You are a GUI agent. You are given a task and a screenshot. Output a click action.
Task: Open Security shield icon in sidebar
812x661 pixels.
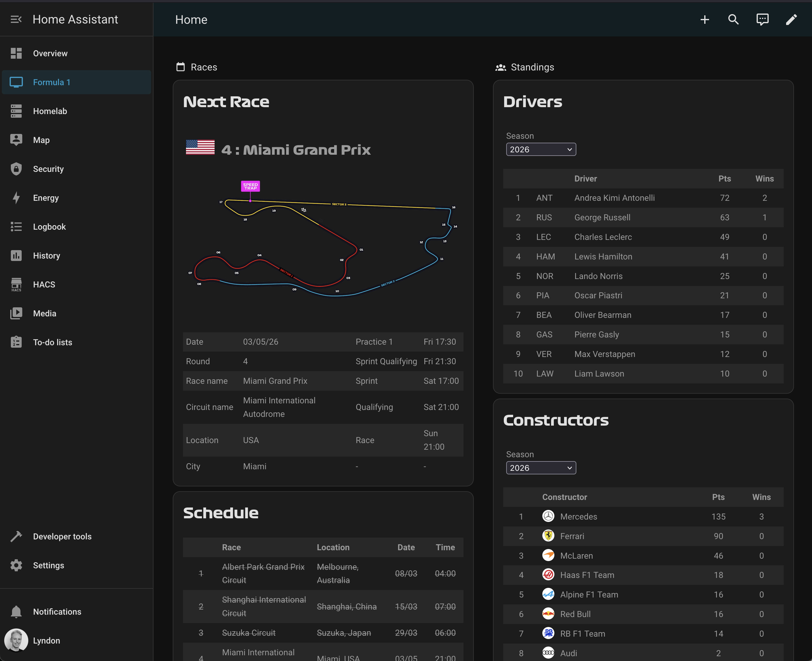pos(16,169)
